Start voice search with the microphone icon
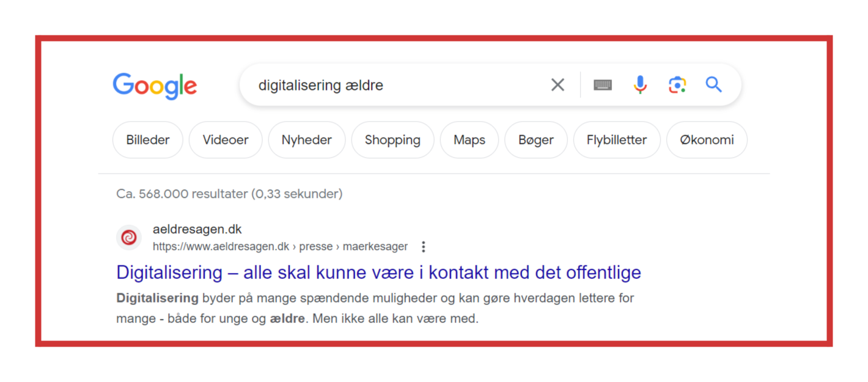Screen dimensions: 868x382 click(x=640, y=85)
